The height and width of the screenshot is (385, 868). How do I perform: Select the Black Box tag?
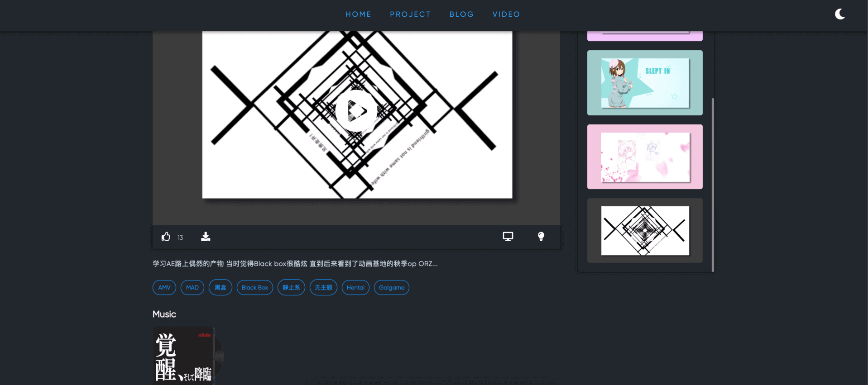(255, 288)
